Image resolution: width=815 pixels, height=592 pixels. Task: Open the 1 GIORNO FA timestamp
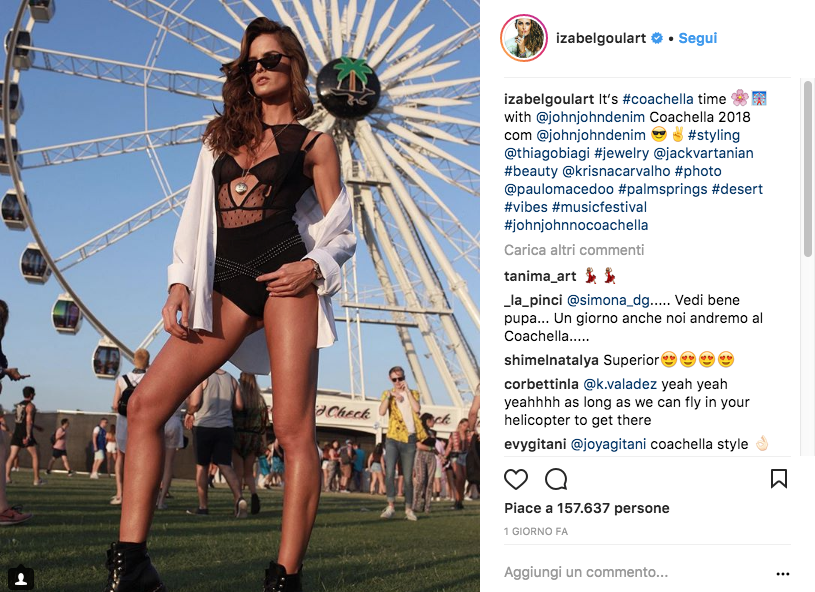tap(536, 531)
